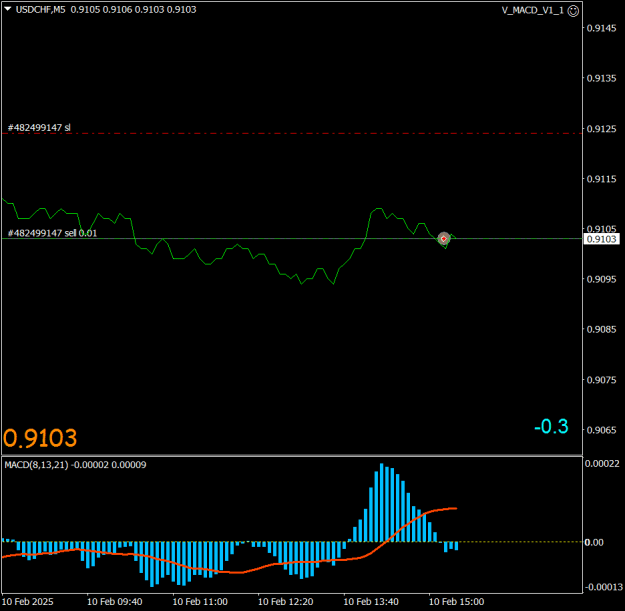The height and width of the screenshot is (611, 625).
Task: Click the 0.9095 price scale value
Action: click(601, 279)
